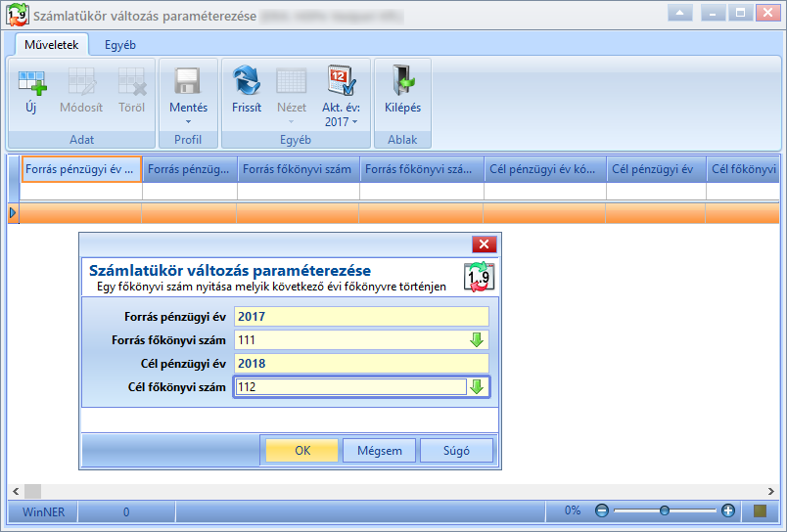Close the parameter dialog with red X

485,244
